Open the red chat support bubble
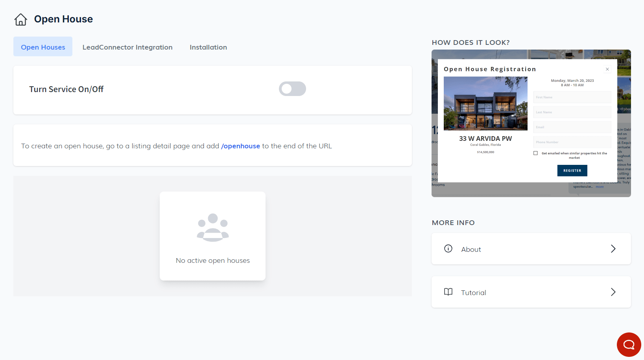644x360 pixels. (x=629, y=345)
